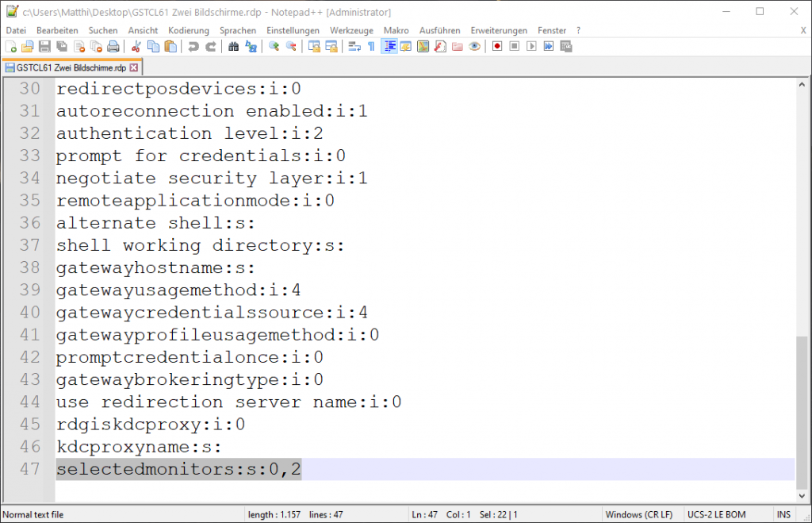Redo action arrow icon
The height and width of the screenshot is (523, 812).
[x=211, y=47]
